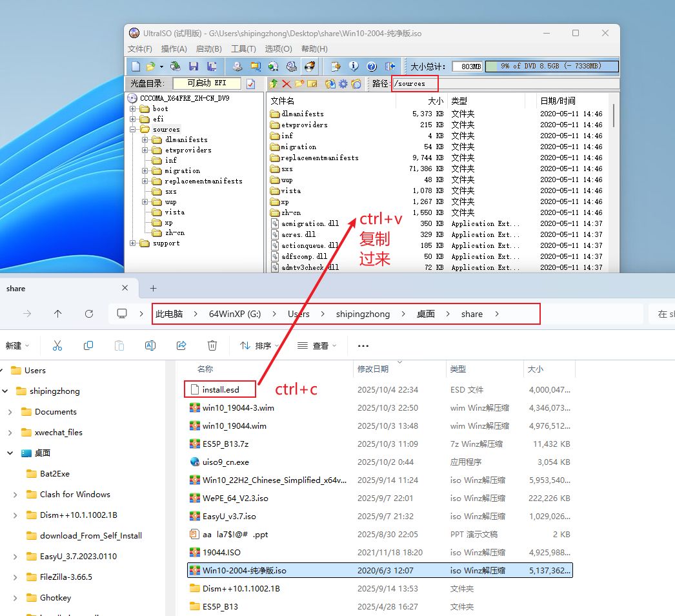The width and height of the screenshot is (675, 616).
Task: Click the DVD capacity usage bar
Action: click(551, 67)
